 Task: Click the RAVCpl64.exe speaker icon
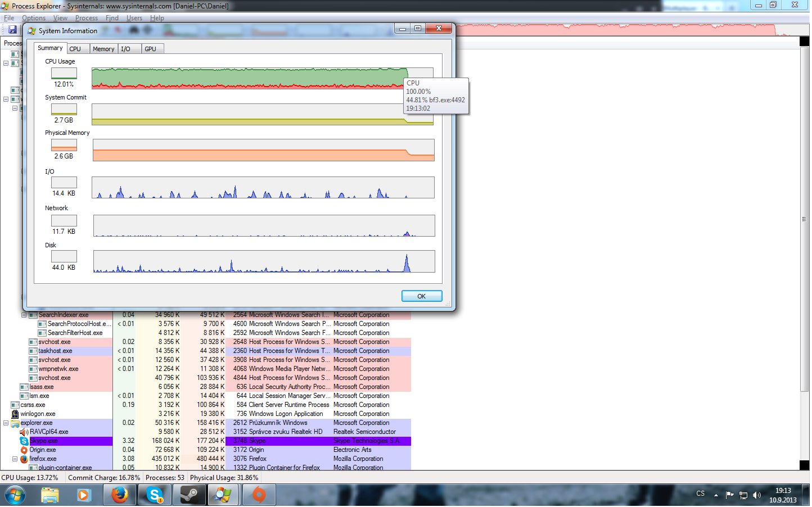coord(24,433)
